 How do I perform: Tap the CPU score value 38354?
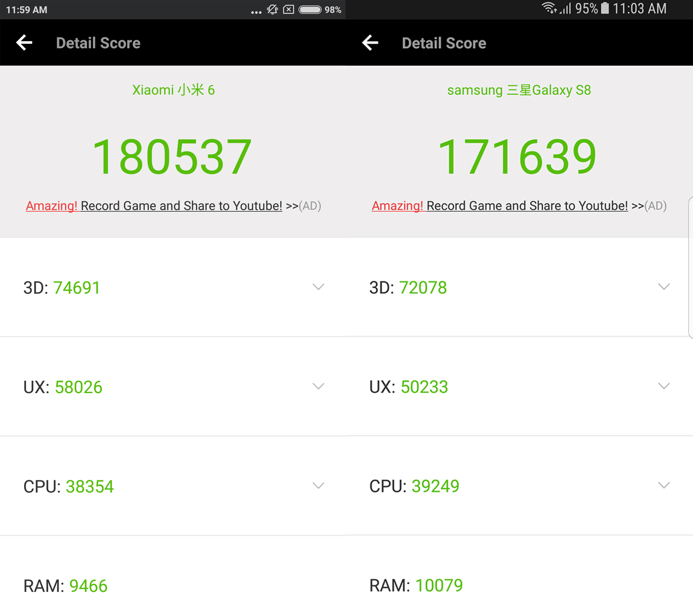click(x=90, y=487)
